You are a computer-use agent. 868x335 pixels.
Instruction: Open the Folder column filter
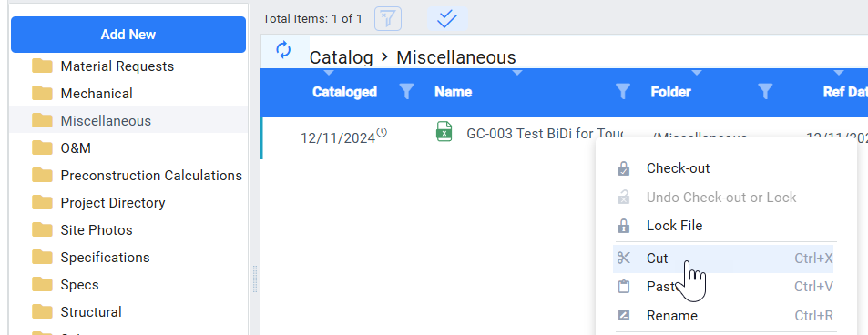coord(765,92)
